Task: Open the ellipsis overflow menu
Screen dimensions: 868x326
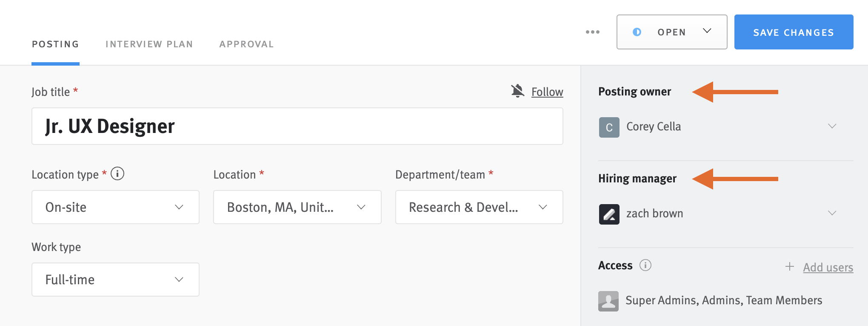Action: [593, 32]
